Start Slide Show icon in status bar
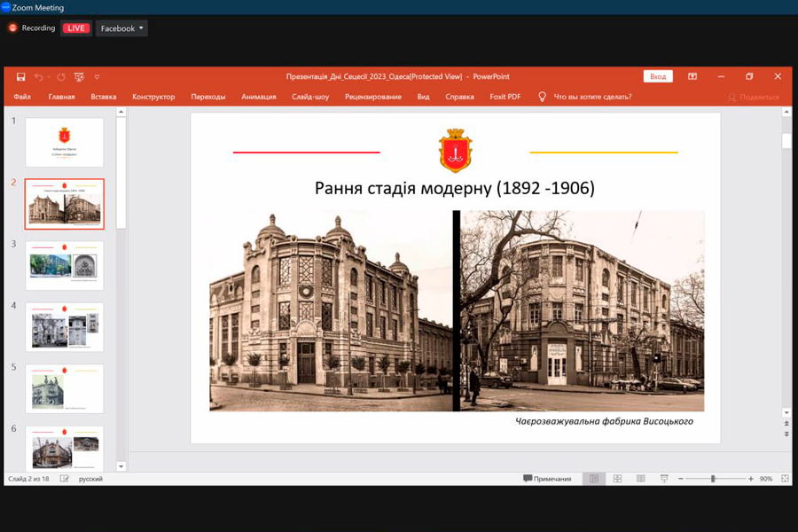This screenshot has width=798, height=532. point(664,479)
